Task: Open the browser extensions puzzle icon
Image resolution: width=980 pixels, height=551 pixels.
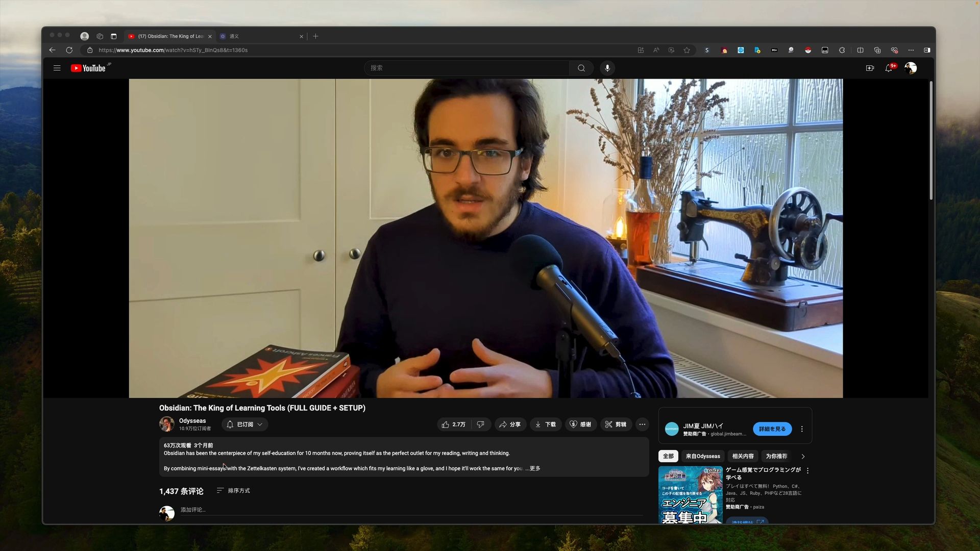Action: point(842,50)
